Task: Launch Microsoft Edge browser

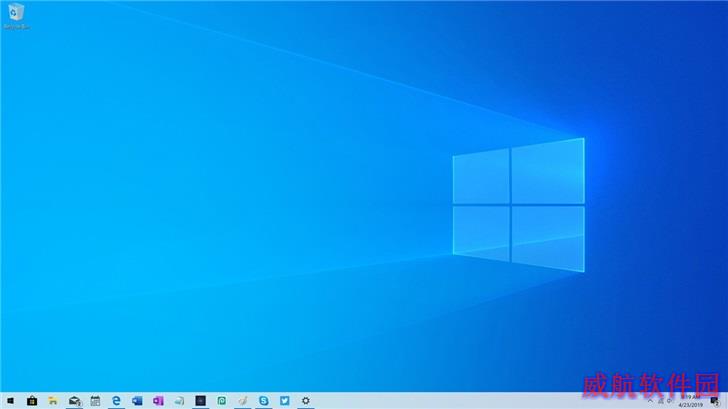Action: point(116,401)
